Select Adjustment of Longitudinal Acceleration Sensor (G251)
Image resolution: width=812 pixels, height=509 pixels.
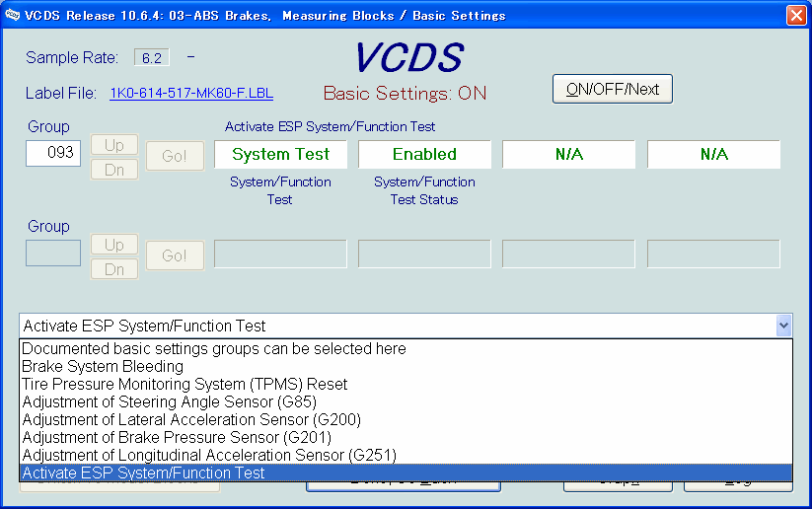[406, 455]
